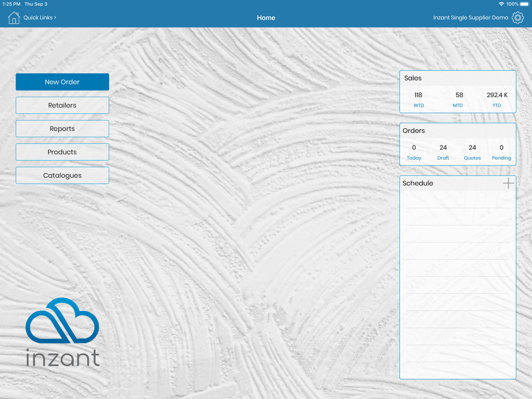The height and width of the screenshot is (399, 532).
Task: Check Pending orders showing zero
Action: 501,152
